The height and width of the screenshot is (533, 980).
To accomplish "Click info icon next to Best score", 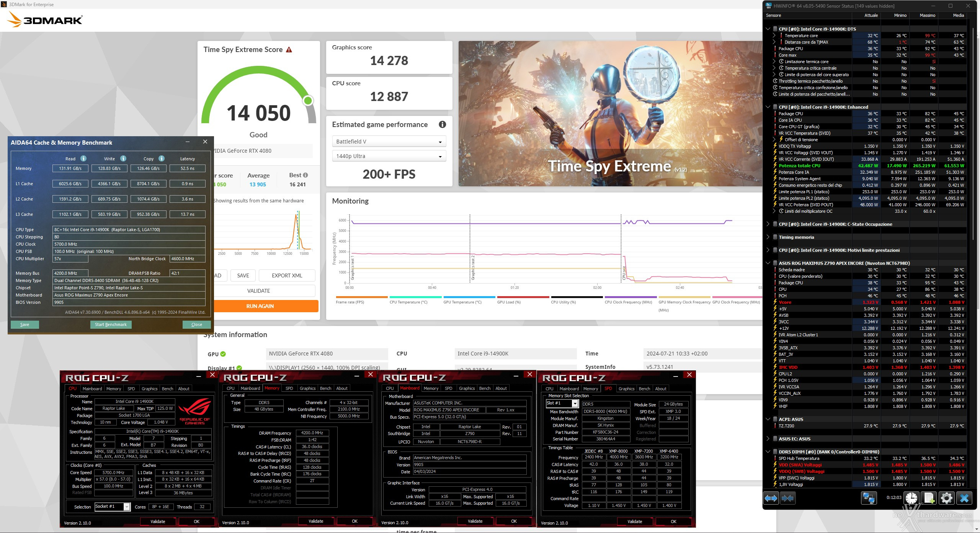I will click(305, 175).
